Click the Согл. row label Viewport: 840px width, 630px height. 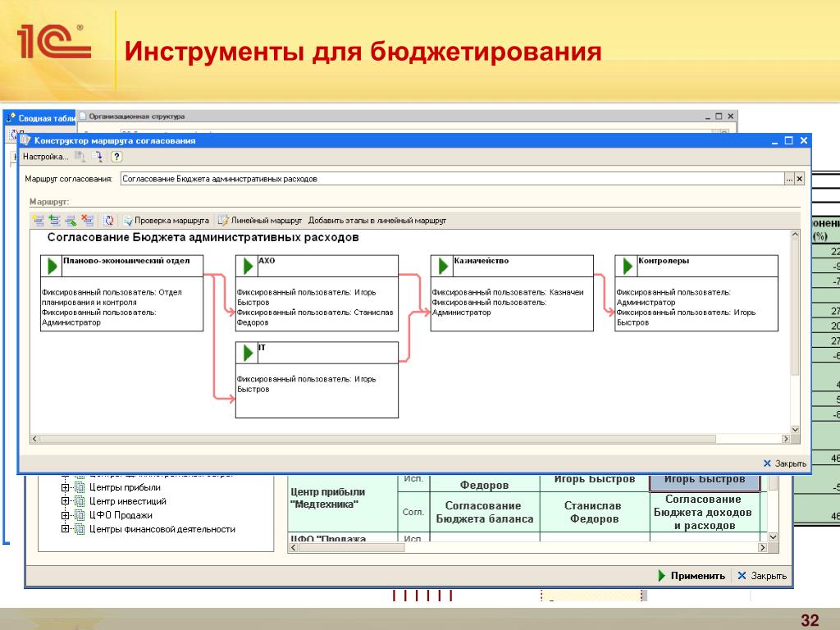click(x=413, y=512)
